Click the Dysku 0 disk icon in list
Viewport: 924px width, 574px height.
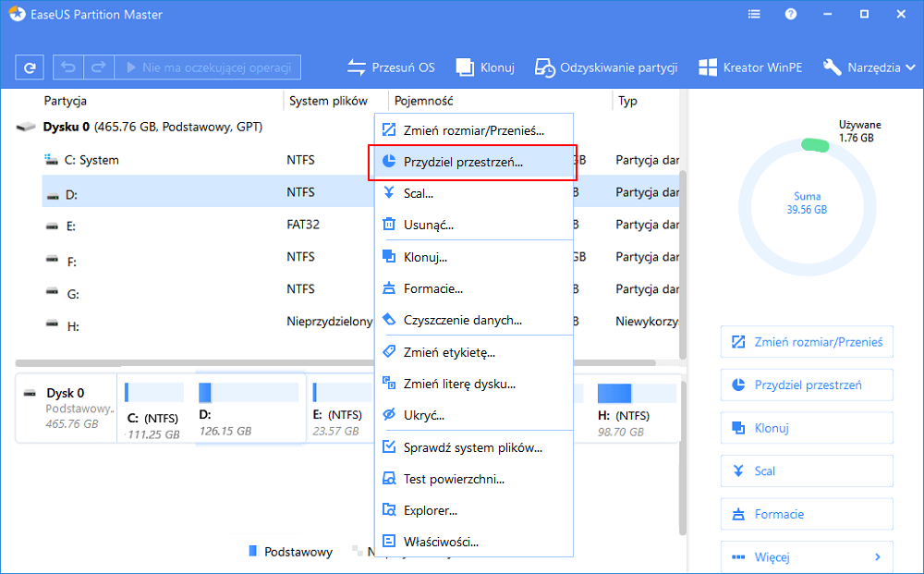[x=26, y=127]
